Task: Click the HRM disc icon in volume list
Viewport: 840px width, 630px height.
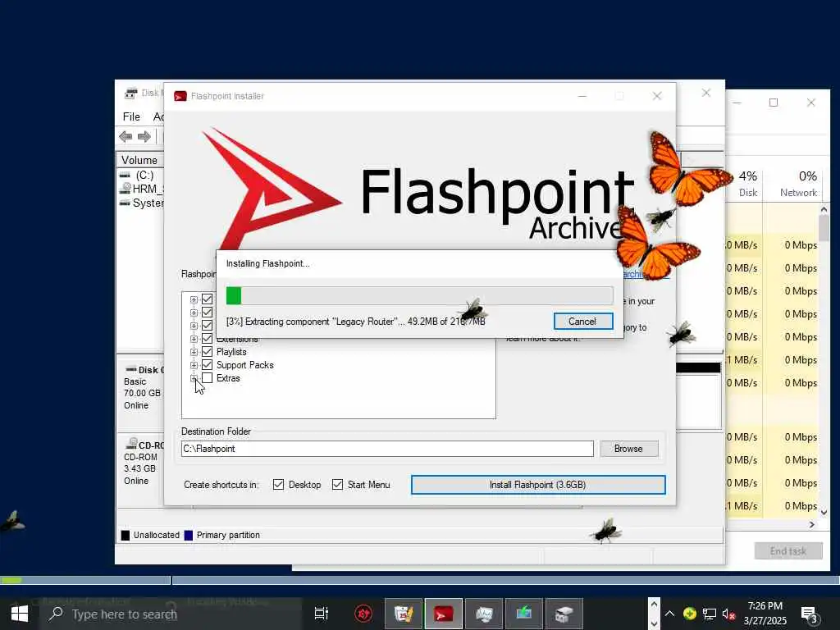Action: [x=126, y=189]
